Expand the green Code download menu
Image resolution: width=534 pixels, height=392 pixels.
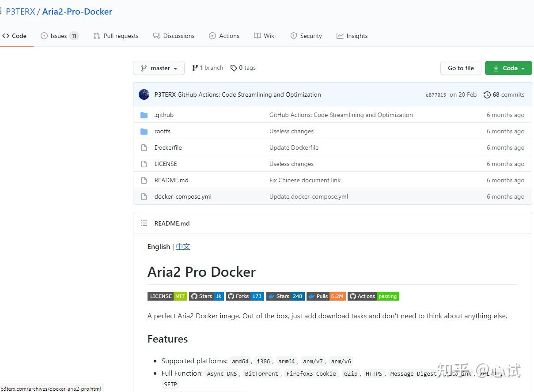[508, 68]
